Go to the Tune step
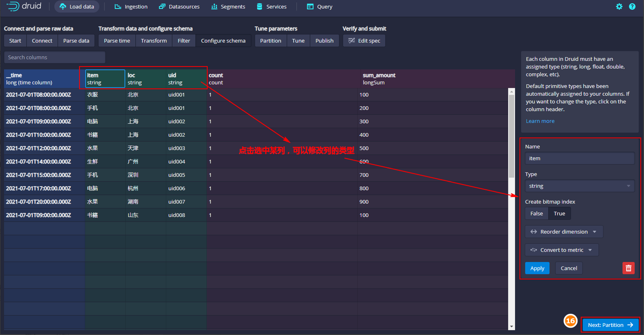 (298, 41)
